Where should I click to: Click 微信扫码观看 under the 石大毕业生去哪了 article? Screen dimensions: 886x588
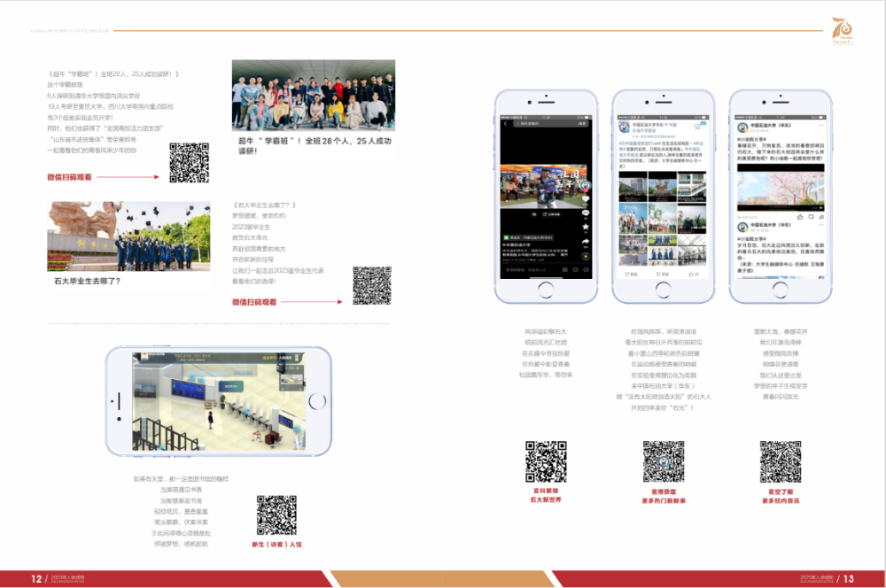tap(254, 302)
